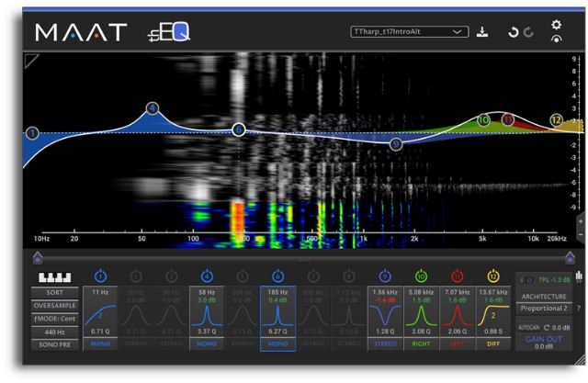This screenshot has width=588, height=383.
Task: Click the minus zoom button on right edge
Action: pos(581,235)
